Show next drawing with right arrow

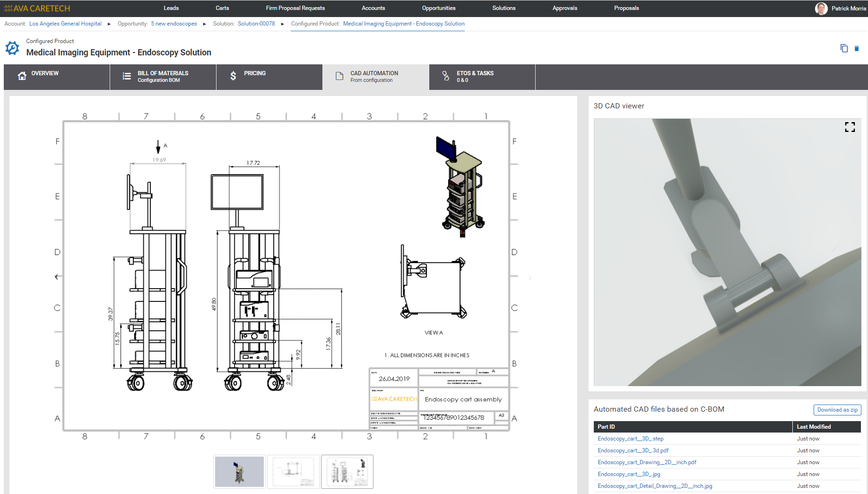(x=529, y=277)
